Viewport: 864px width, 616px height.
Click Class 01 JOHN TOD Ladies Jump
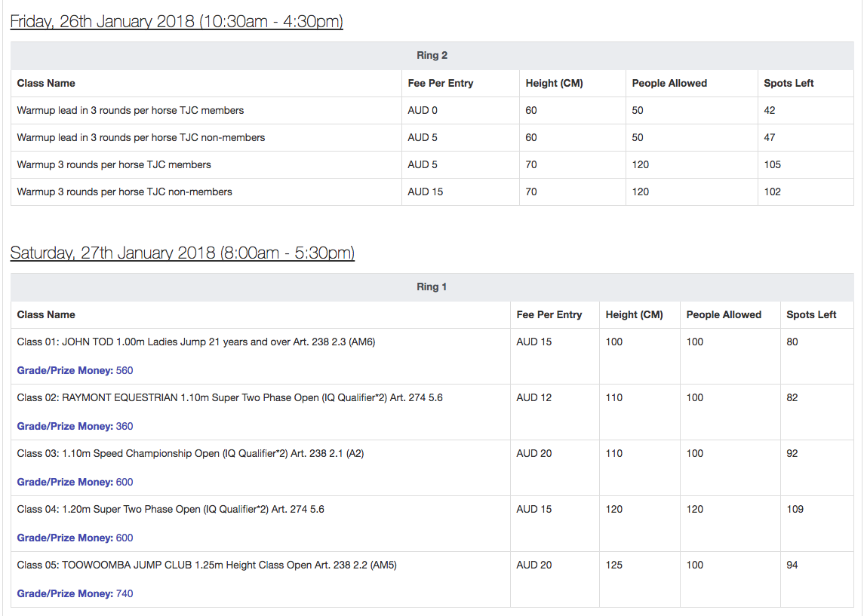coord(196,342)
